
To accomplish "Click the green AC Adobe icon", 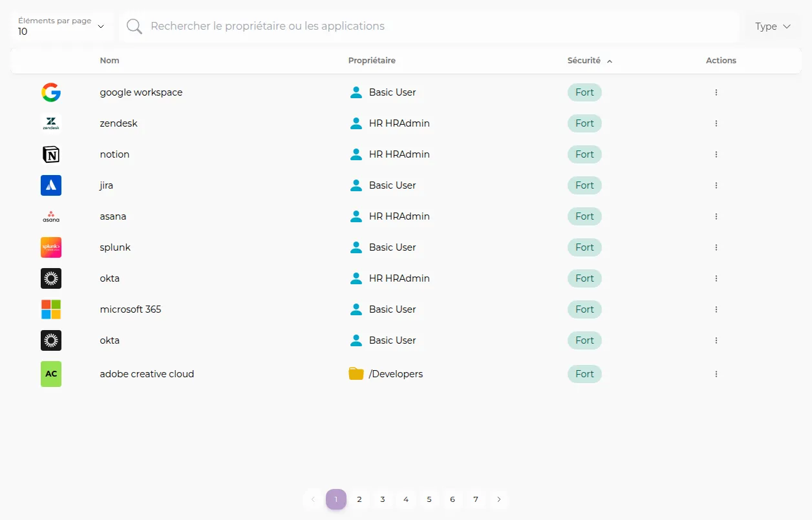I will [x=51, y=374].
